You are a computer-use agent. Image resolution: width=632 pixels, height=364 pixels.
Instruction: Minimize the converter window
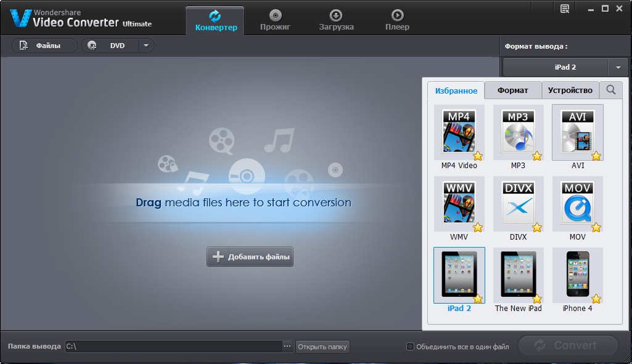tap(591, 9)
